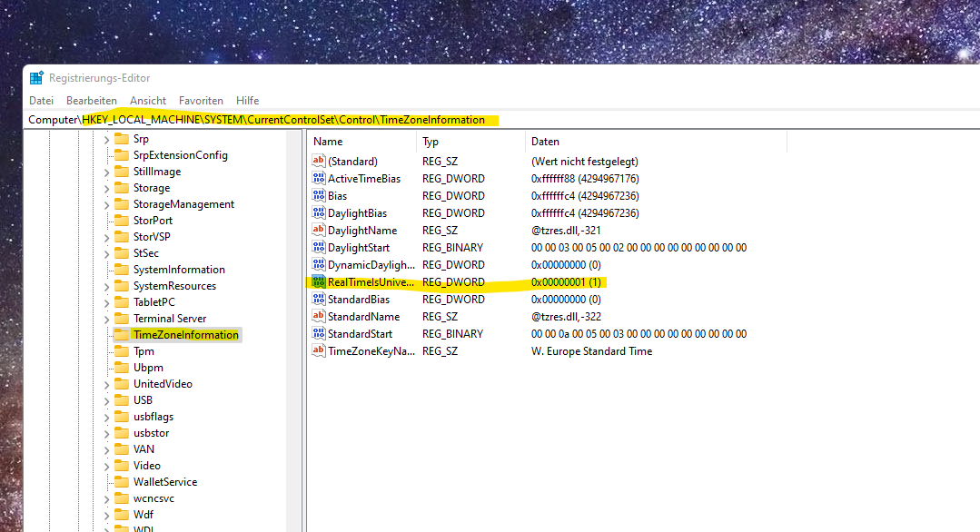This screenshot has width=980, height=532.
Task: Click the StandardName string value icon
Action: 318,317
